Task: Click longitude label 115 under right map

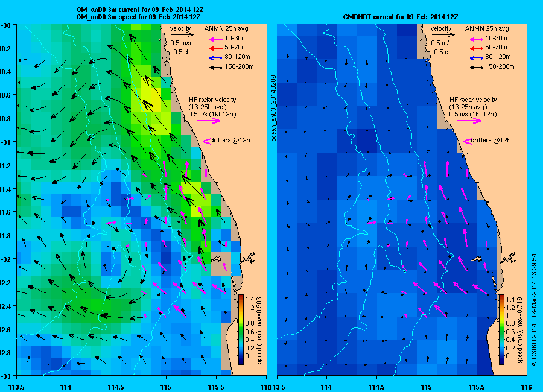Action: coord(427,387)
